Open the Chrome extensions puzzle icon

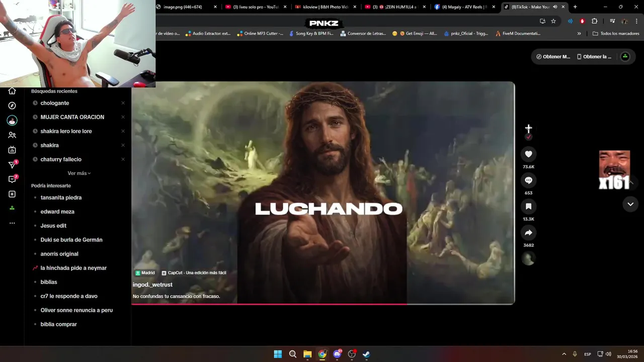tap(594, 21)
